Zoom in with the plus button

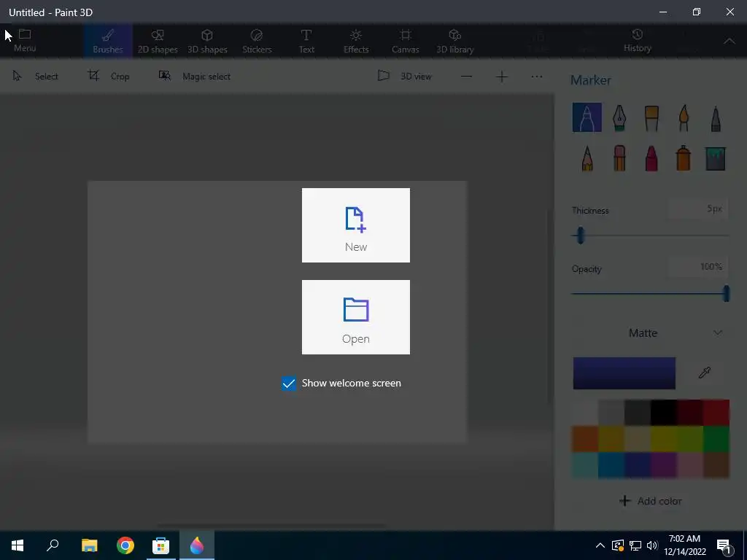tap(502, 77)
